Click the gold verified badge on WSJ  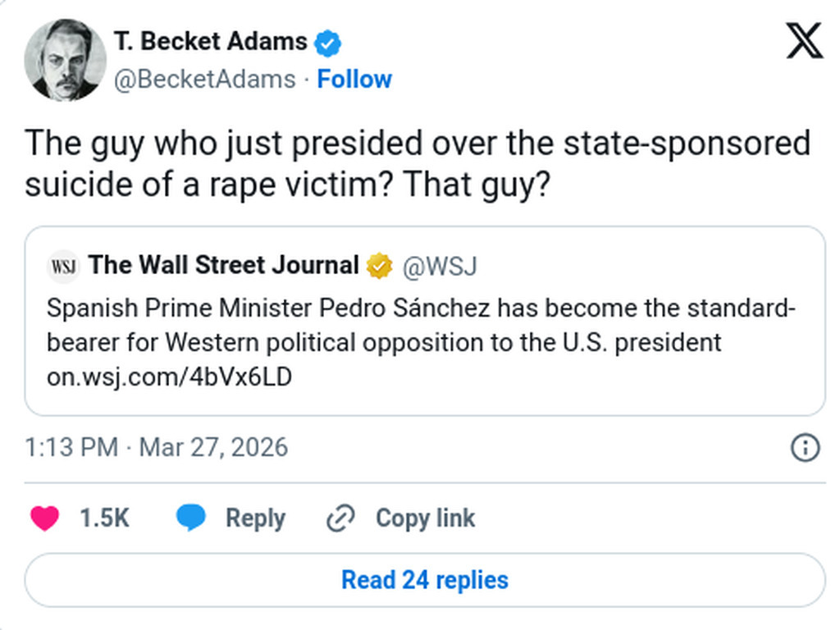point(379,266)
